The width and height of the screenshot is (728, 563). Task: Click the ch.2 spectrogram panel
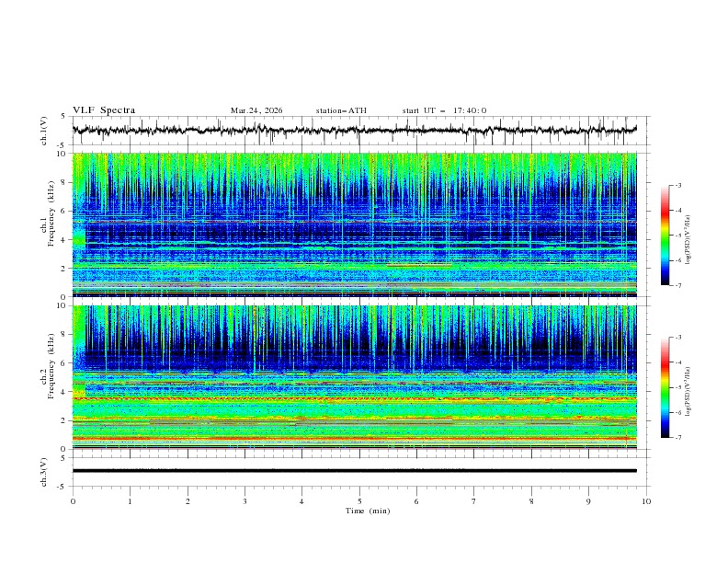click(355, 377)
